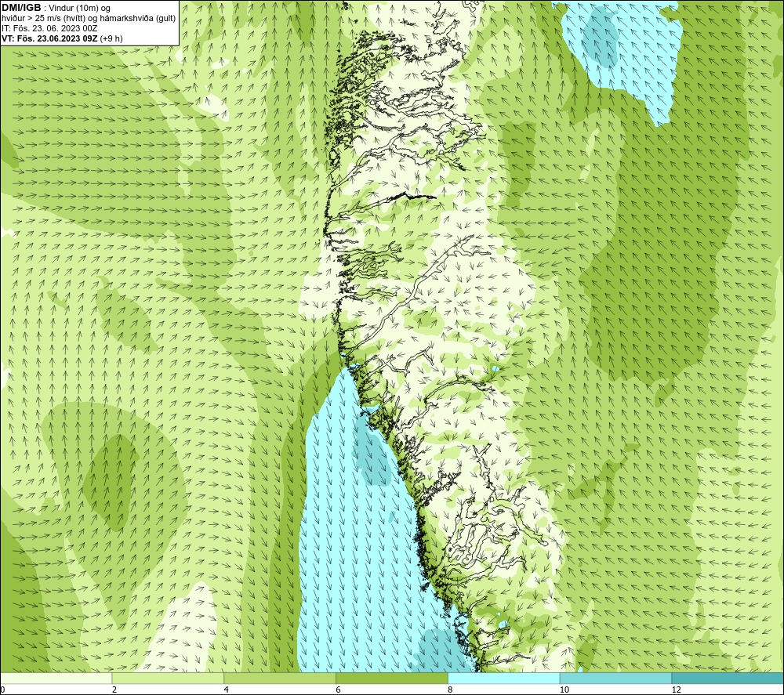784x695 pixels.
Task: Click the DMI/IGB title text
Action: pyautogui.click(x=21, y=8)
